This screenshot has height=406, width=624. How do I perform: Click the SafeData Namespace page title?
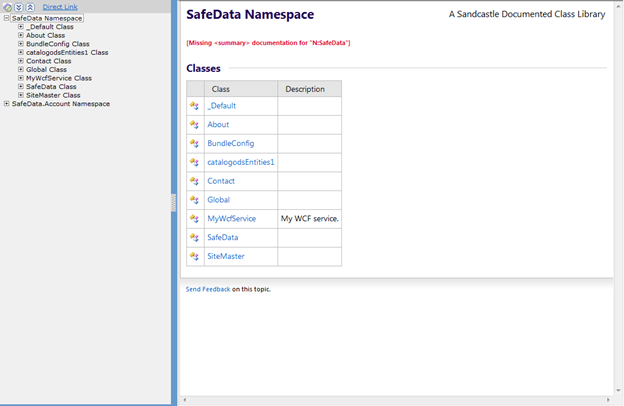click(250, 14)
